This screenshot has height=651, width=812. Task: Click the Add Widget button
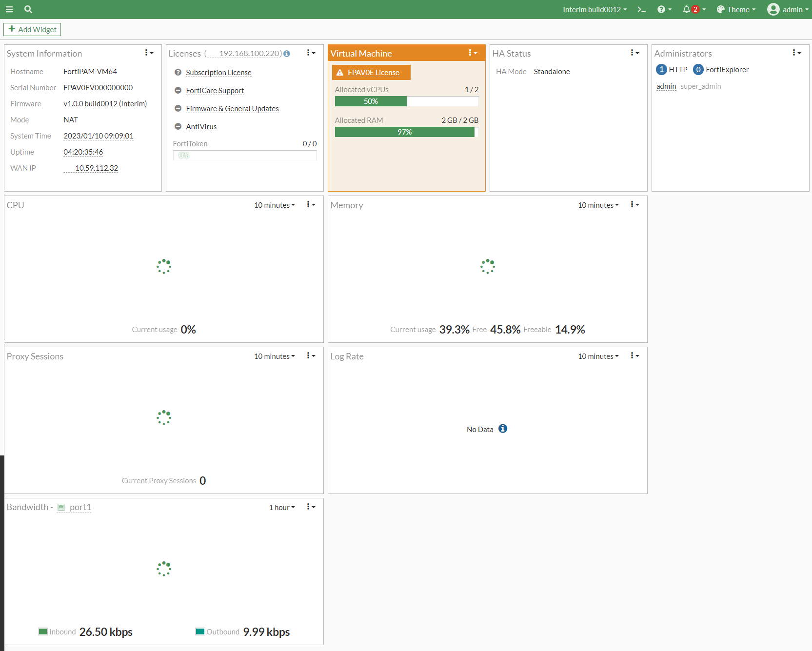click(x=32, y=29)
